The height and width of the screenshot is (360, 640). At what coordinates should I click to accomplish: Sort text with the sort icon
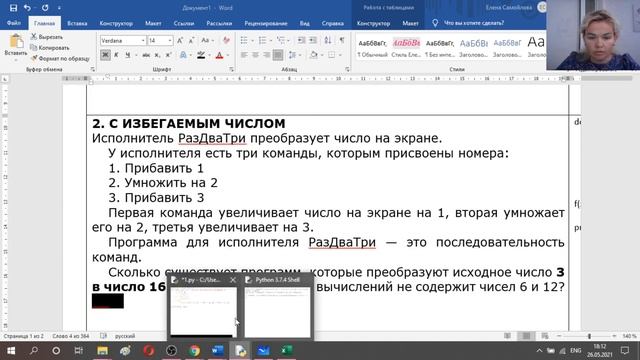pyautogui.click(x=328, y=40)
